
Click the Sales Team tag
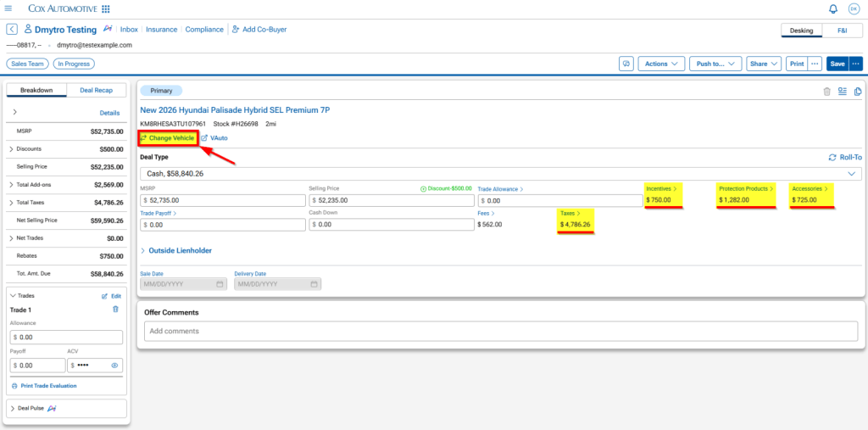(x=28, y=64)
